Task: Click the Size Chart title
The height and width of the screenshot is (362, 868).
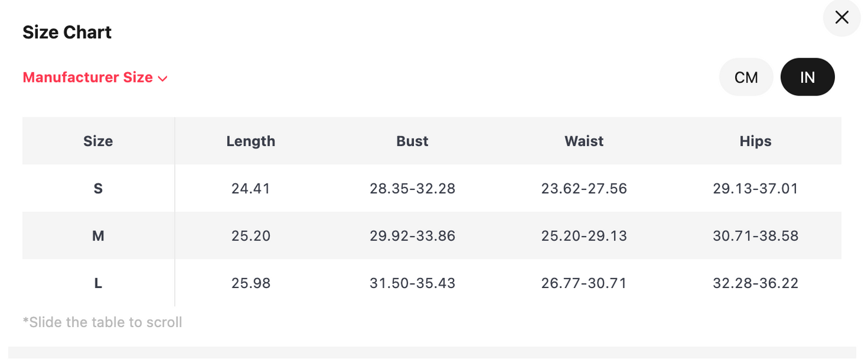Action: pos(67,32)
